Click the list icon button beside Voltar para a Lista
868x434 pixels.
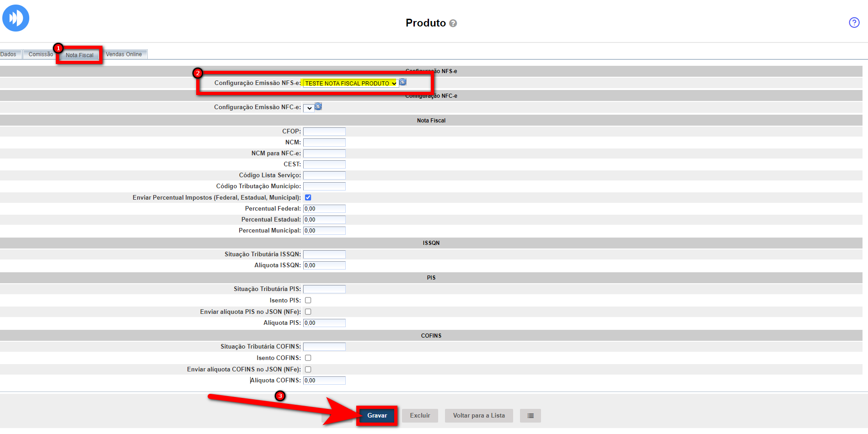pos(530,416)
